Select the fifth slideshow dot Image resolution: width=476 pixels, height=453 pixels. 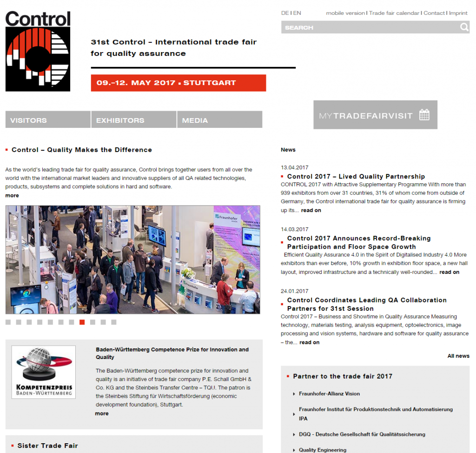(x=50, y=322)
